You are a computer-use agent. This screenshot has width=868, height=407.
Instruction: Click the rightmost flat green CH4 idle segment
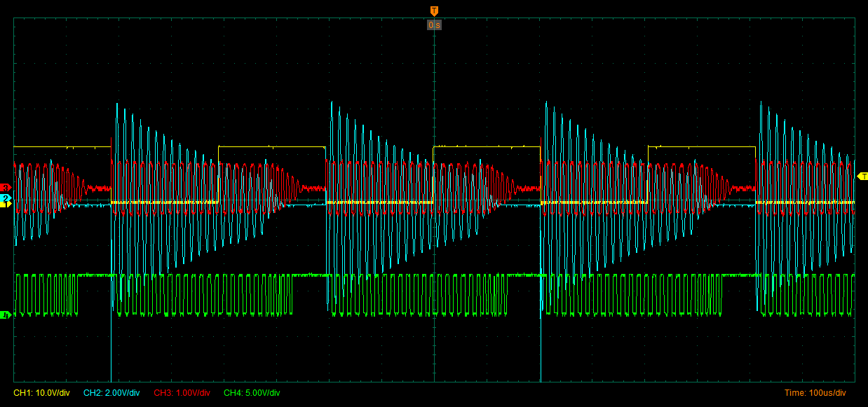point(740,275)
